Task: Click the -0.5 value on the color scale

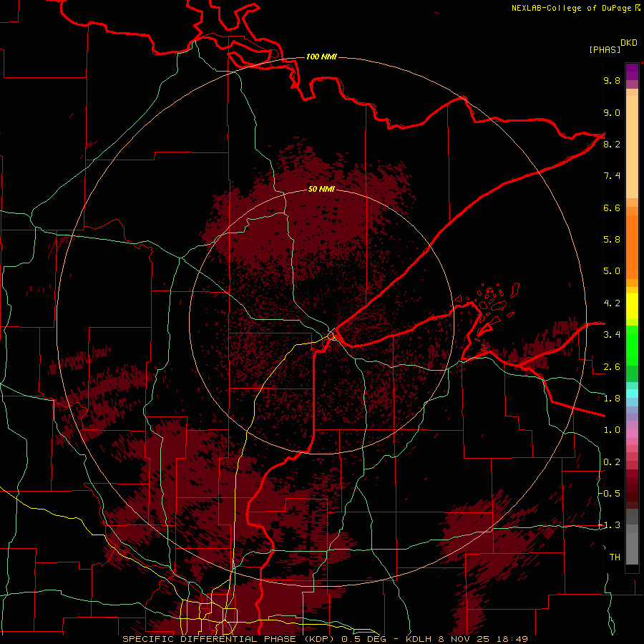Action: [x=611, y=494]
